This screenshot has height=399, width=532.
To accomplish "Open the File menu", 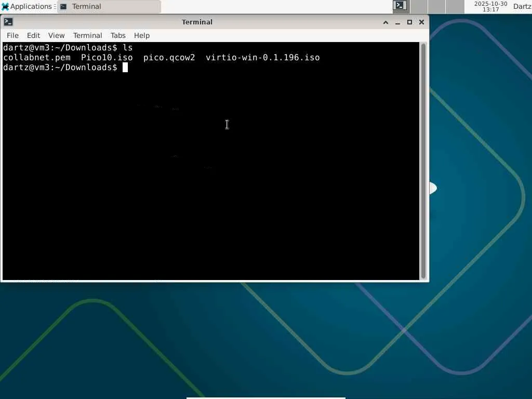I will tap(12, 35).
